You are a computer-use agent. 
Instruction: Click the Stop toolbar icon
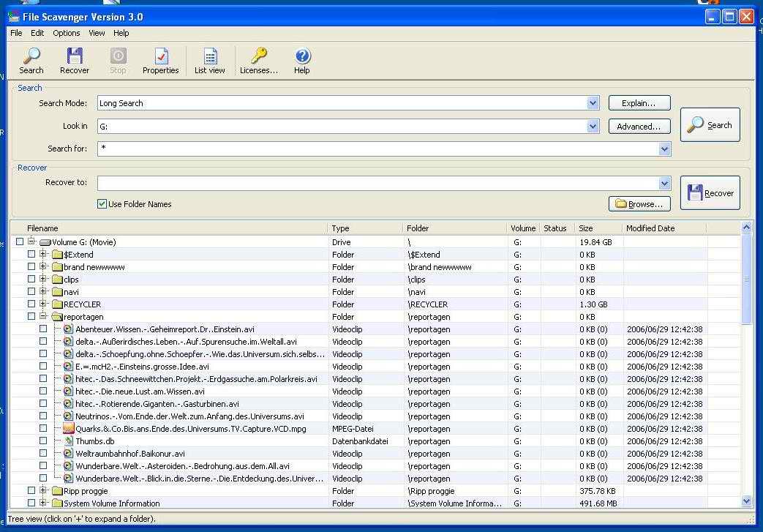coord(118,56)
